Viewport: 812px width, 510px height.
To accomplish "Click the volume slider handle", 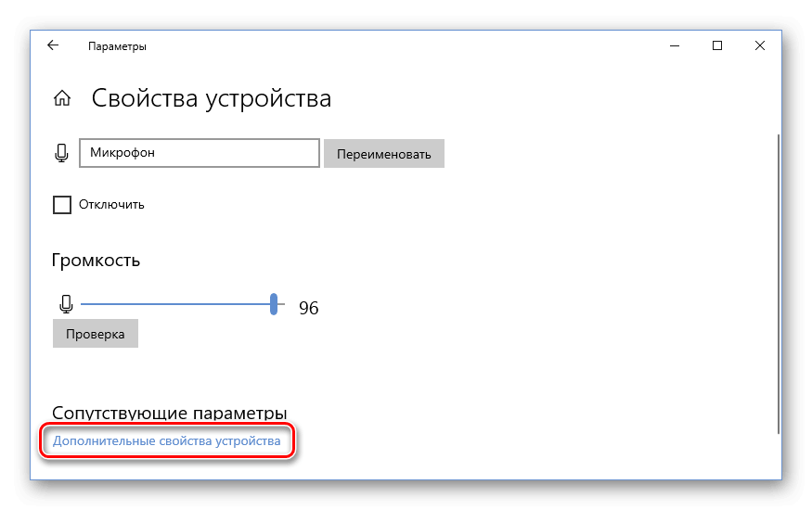I will click(274, 304).
